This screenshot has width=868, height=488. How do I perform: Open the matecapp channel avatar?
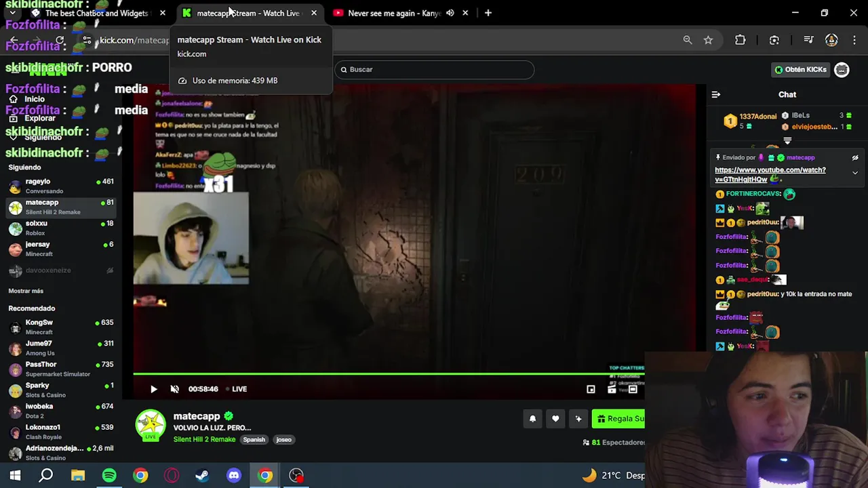pos(151,426)
